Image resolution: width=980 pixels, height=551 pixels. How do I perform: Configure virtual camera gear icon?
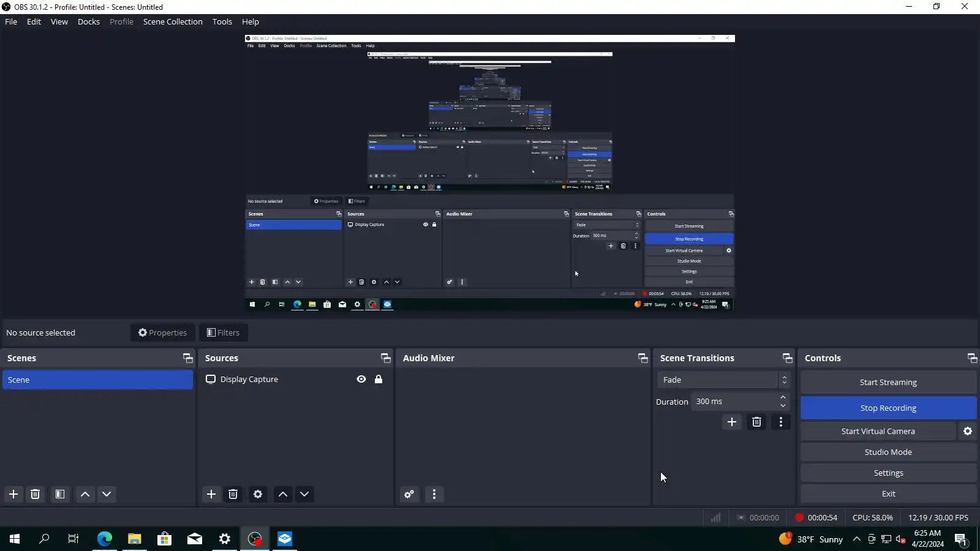[968, 431]
